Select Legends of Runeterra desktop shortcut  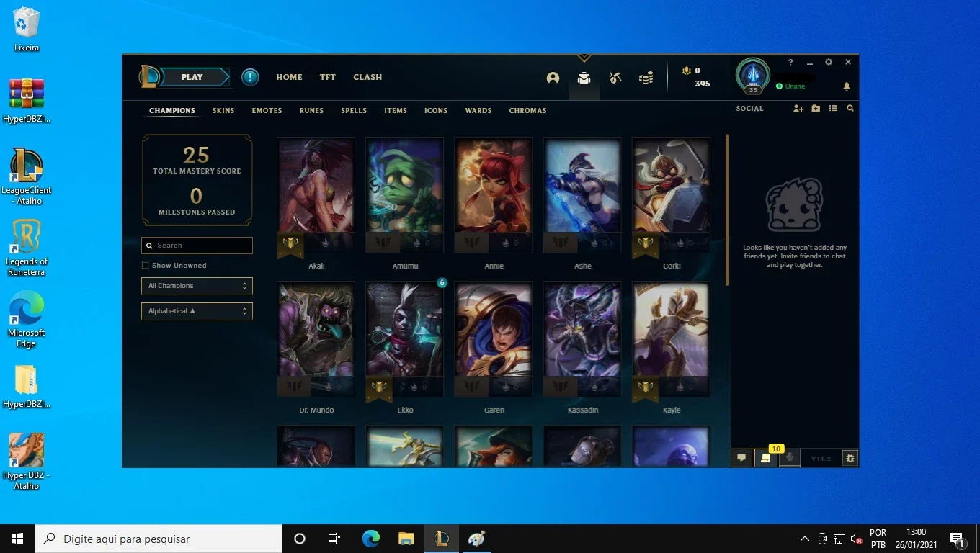coord(27,248)
